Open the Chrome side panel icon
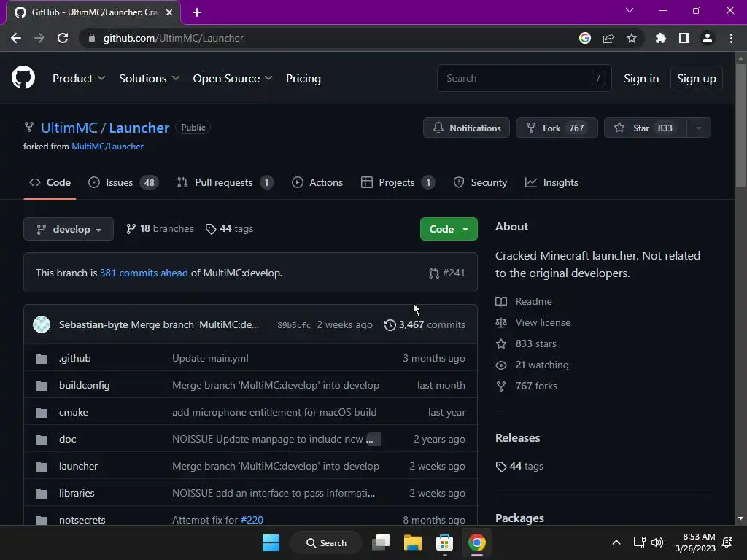747x560 pixels. point(684,38)
